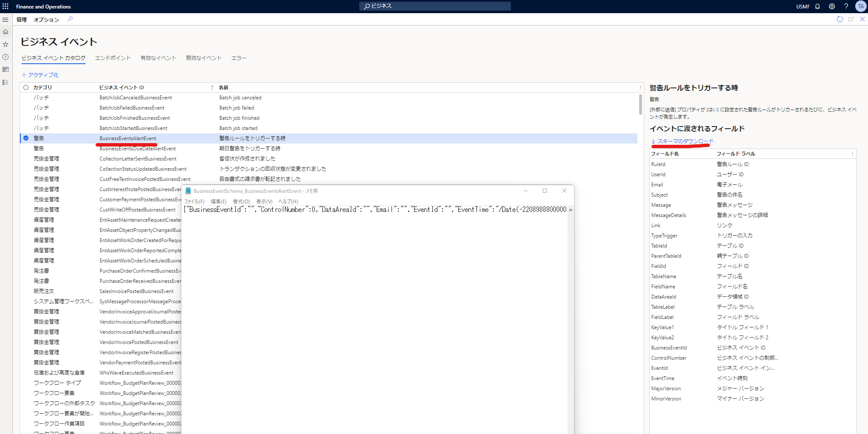Select the CustFreeTextInvoicePostedBusinessEvent row
The height and width of the screenshot is (434, 868).
[x=329, y=179]
